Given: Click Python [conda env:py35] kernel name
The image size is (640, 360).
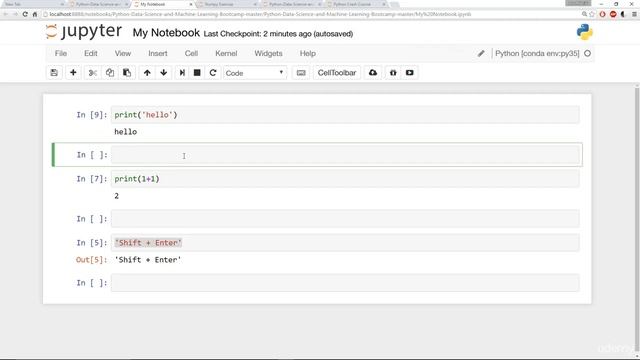Looking at the screenshot, I should pos(537,53).
